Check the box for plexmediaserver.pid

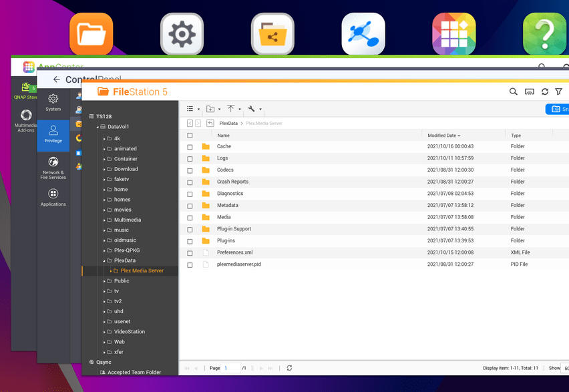click(190, 265)
